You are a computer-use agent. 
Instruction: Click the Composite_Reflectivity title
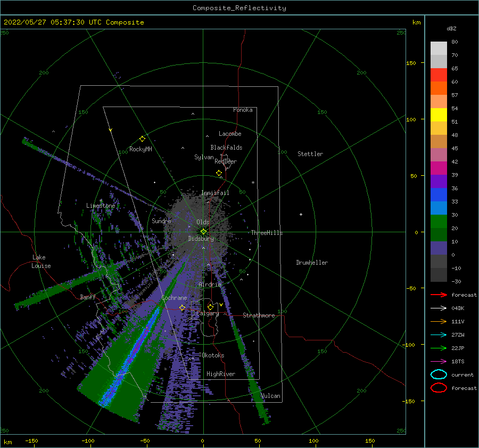click(240, 8)
